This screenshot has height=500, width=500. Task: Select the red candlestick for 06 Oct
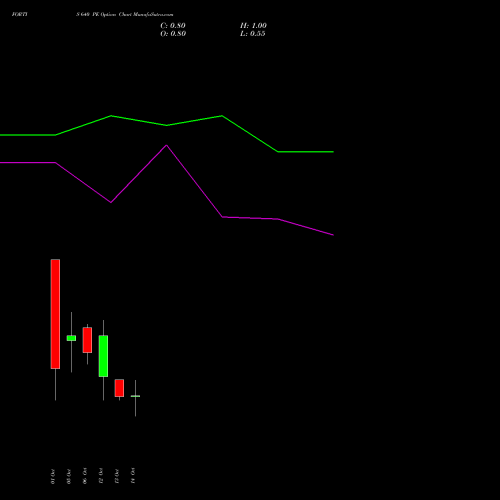[87, 340]
